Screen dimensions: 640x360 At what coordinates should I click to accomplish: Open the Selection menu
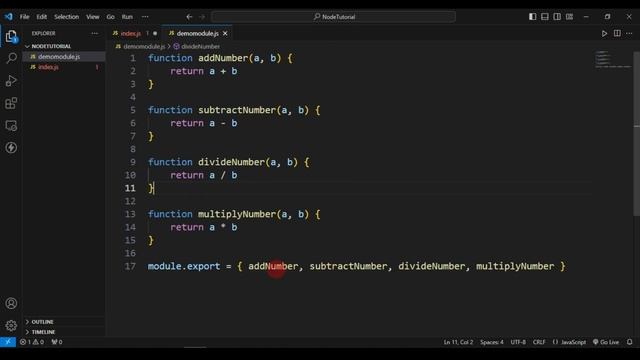coord(67,17)
